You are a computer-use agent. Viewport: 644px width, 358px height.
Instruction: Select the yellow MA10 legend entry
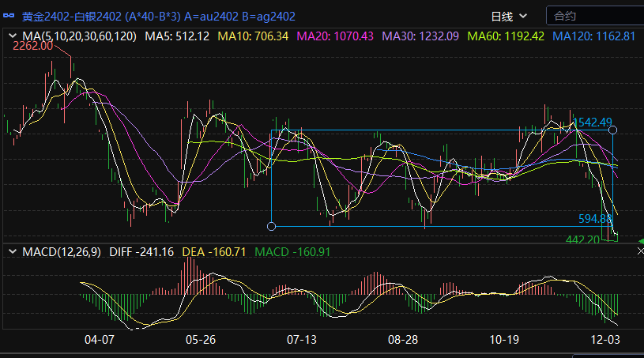253,36
